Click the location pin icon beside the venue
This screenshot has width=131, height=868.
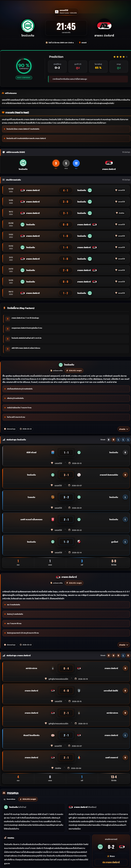pos(80,43)
